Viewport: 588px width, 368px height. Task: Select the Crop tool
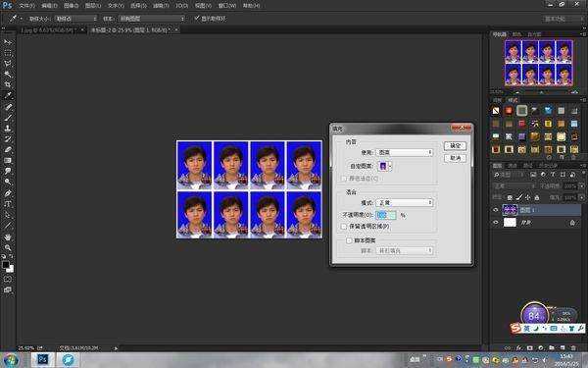tap(8, 84)
